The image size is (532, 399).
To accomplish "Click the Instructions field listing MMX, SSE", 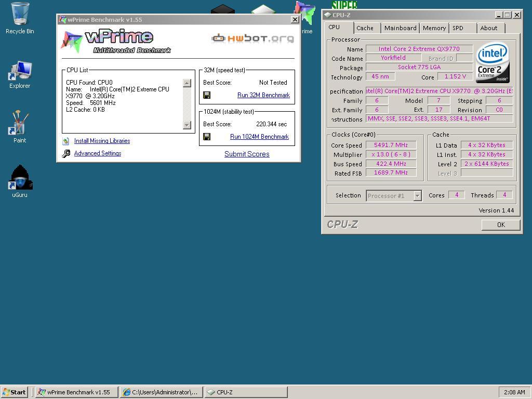I will point(440,119).
